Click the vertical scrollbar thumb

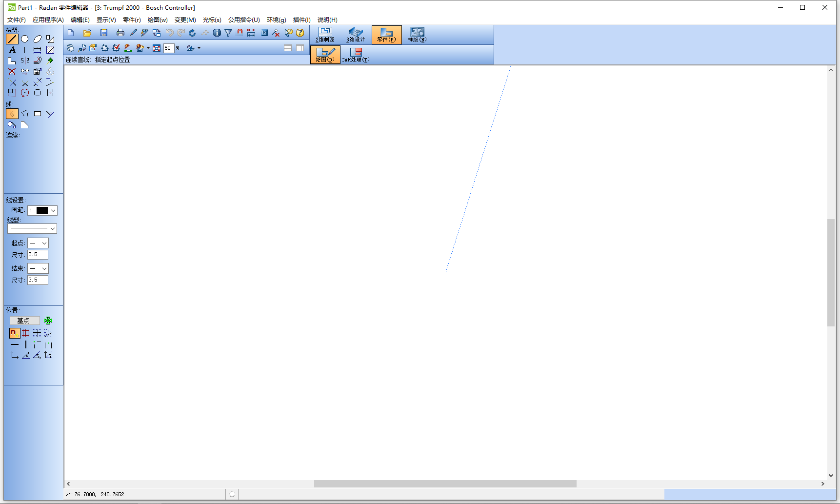[x=831, y=273]
